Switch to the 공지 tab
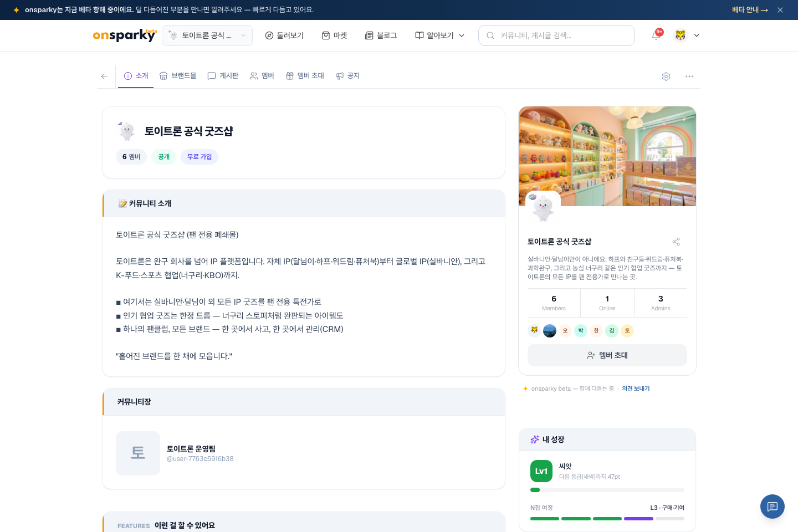 click(x=348, y=76)
